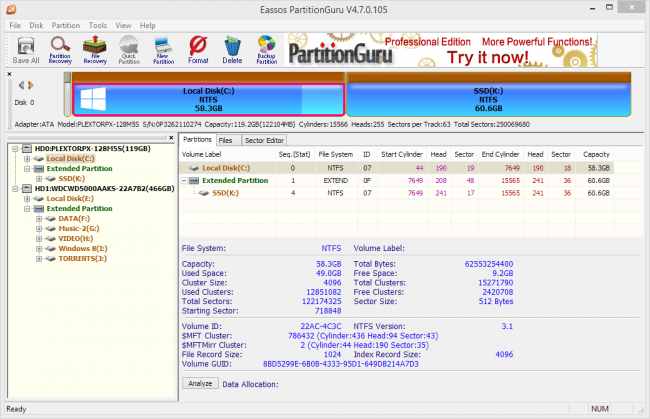The image size is (650, 419).
Task: Select TORRENTS(J:) in the tree
Action: click(x=82, y=259)
